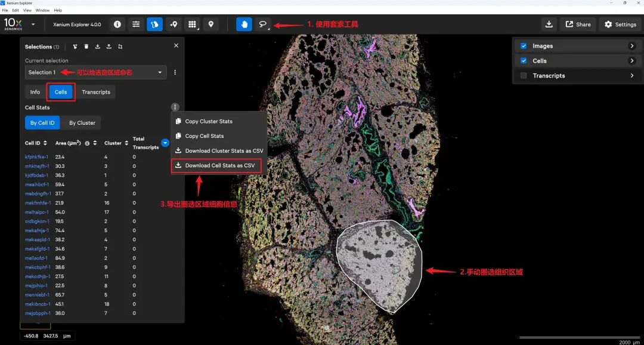The image size is (644, 345).
Task: Delete selection using trash icon
Action: coord(86,47)
